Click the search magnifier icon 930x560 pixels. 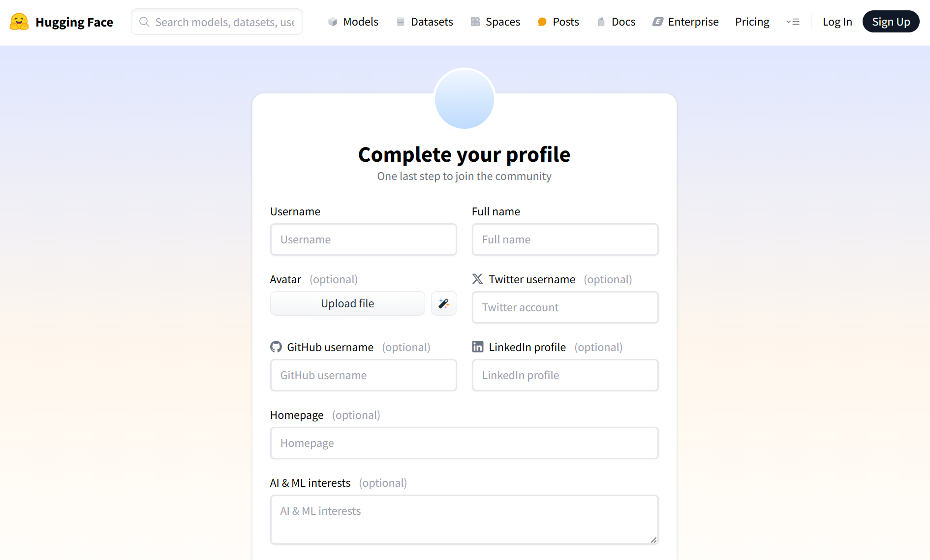(144, 22)
